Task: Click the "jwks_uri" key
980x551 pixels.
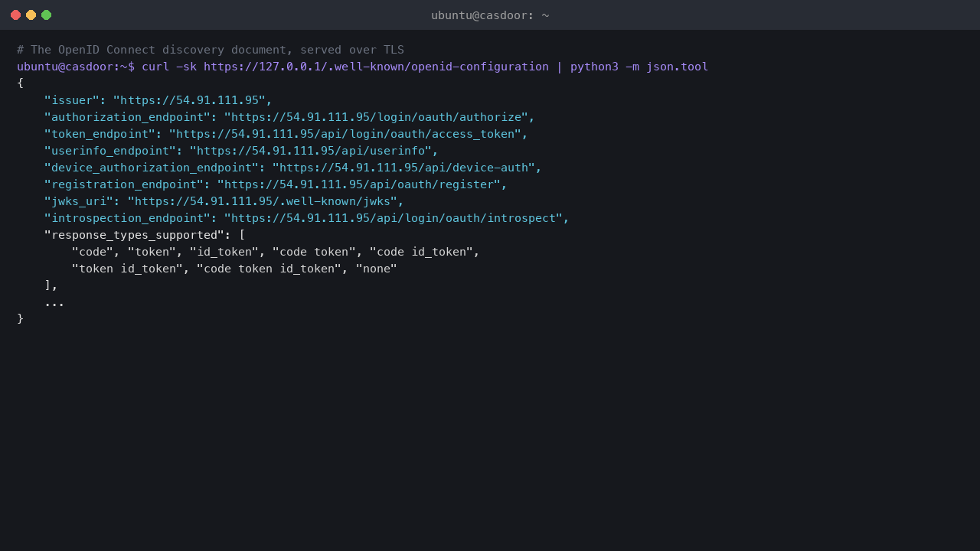Action: point(79,201)
